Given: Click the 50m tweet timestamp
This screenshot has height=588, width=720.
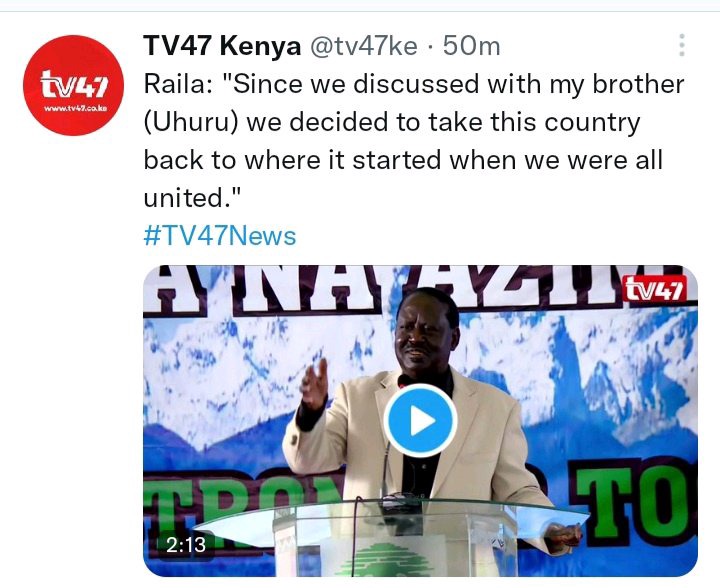Looking at the screenshot, I should pyautogui.click(x=472, y=46).
